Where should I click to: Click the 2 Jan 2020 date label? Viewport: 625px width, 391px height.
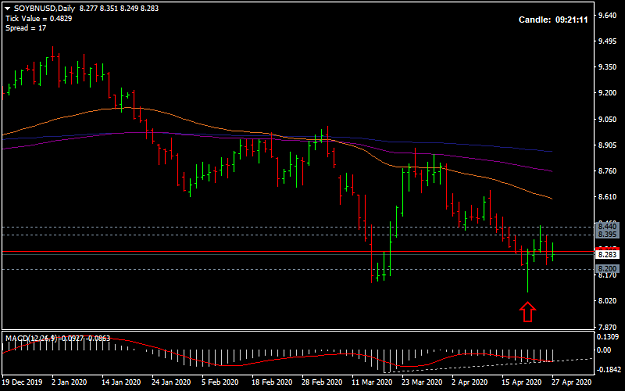[x=69, y=382]
